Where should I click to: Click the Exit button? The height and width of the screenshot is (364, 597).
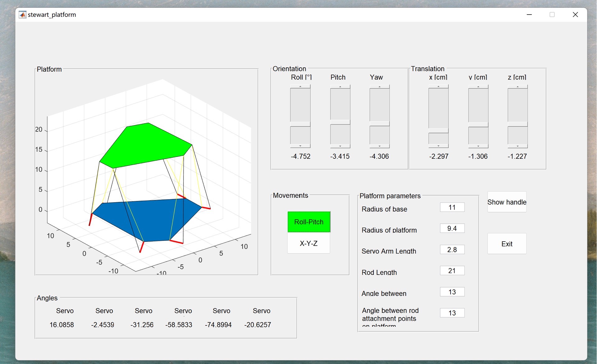[x=507, y=244]
